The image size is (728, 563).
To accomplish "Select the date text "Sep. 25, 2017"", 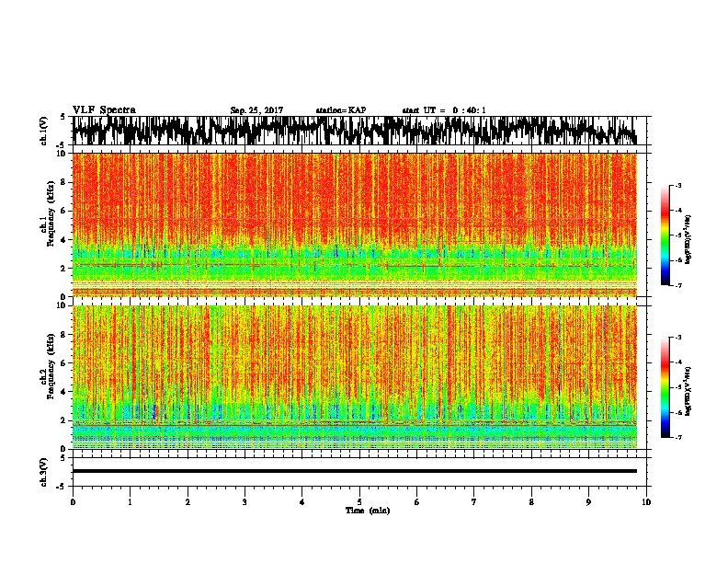I will click(256, 110).
